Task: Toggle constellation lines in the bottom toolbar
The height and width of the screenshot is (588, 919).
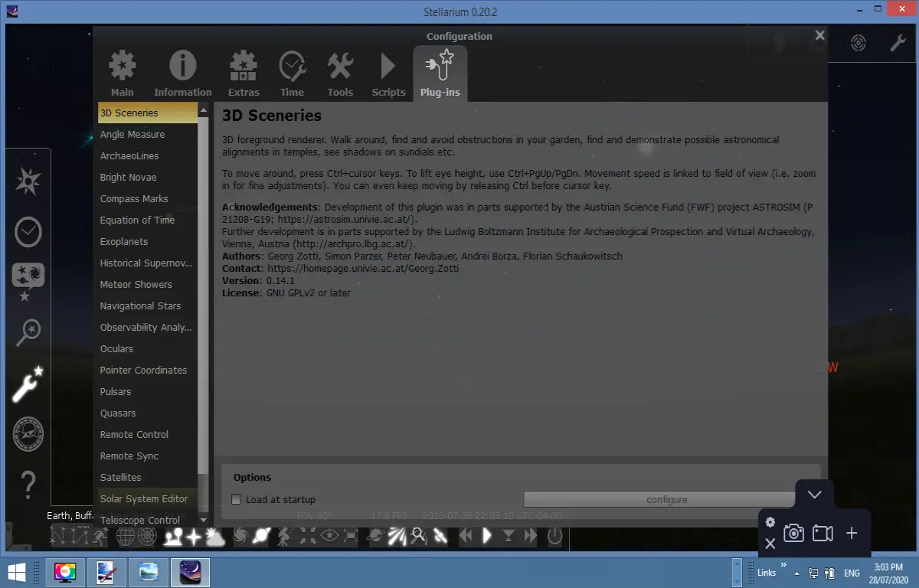Action: click(x=58, y=537)
